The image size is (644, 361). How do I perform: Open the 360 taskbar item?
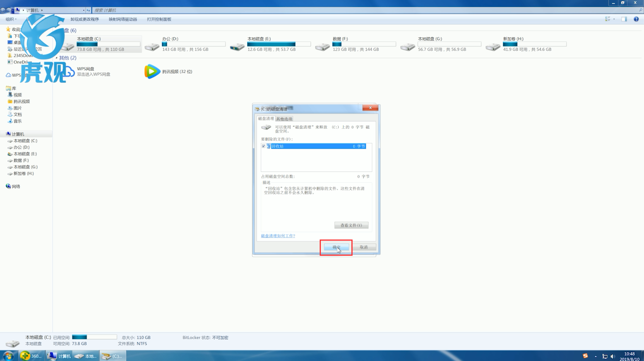31,356
